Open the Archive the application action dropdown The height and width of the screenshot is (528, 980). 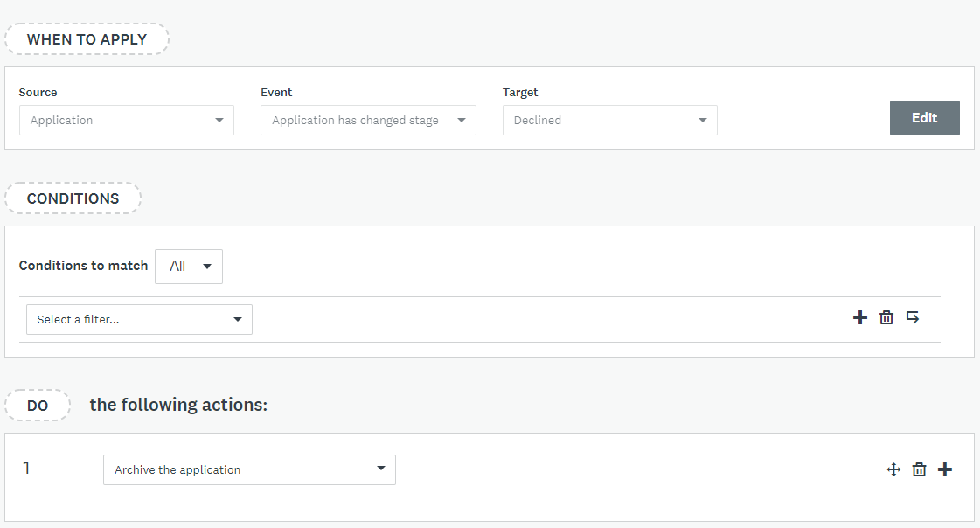(x=249, y=470)
